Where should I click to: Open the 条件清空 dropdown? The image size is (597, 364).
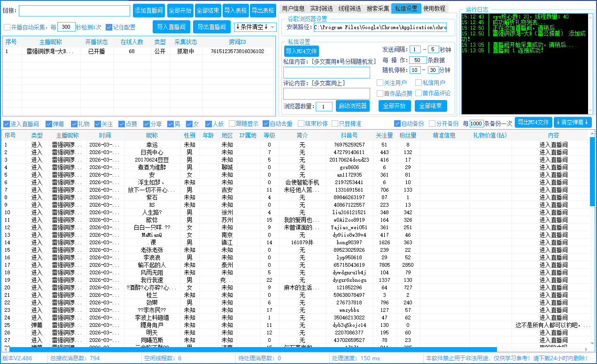click(x=255, y=27)
